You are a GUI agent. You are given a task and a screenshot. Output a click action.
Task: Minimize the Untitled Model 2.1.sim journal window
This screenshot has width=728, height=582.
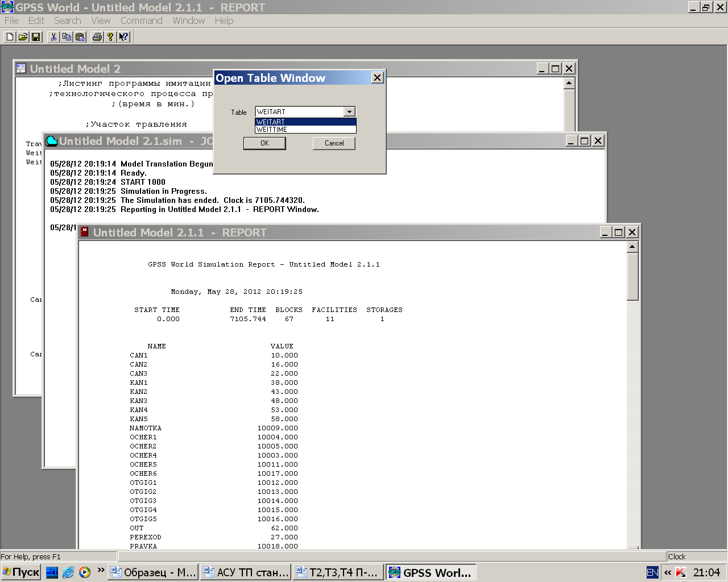(571, 140)
